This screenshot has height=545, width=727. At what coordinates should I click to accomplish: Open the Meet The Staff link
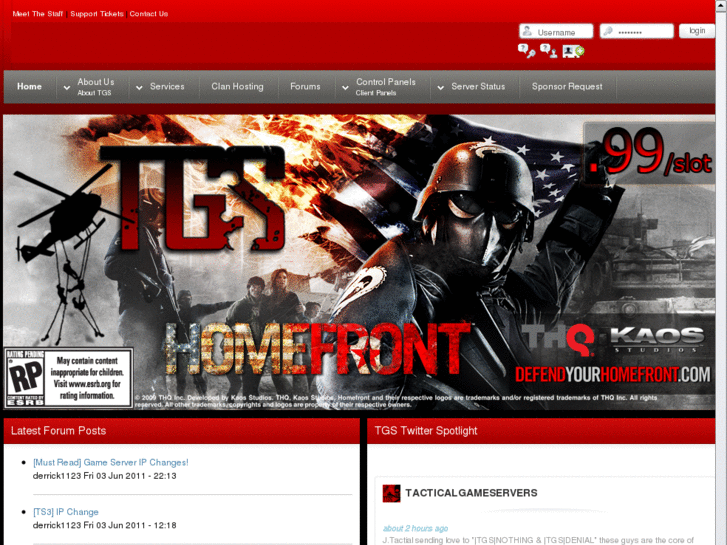pyautogui.click(x=38, y=14)
